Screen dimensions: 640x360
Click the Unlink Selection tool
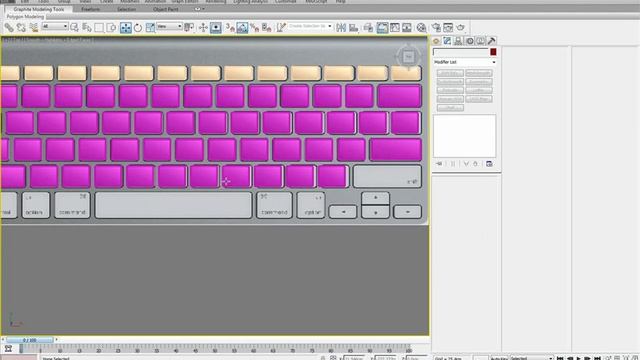click(21, 28)
